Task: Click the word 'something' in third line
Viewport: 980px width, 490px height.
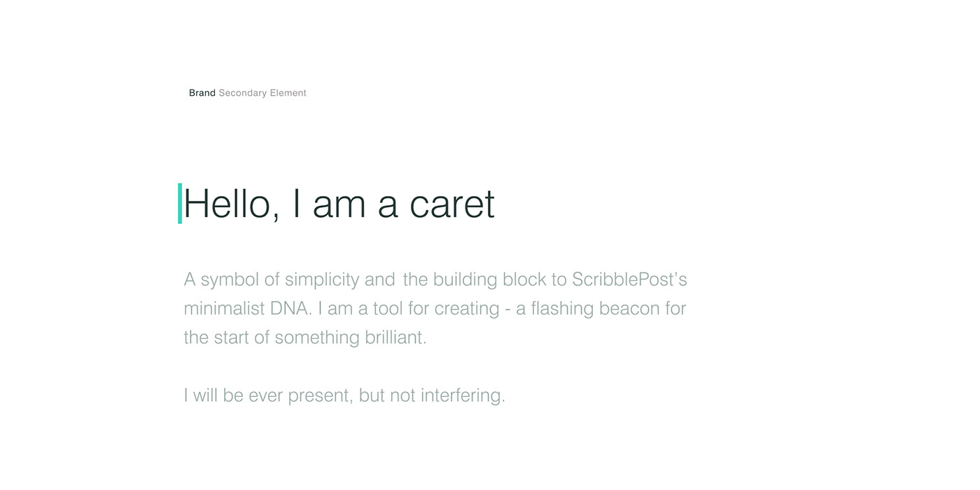Action: [x=317, y=339]
